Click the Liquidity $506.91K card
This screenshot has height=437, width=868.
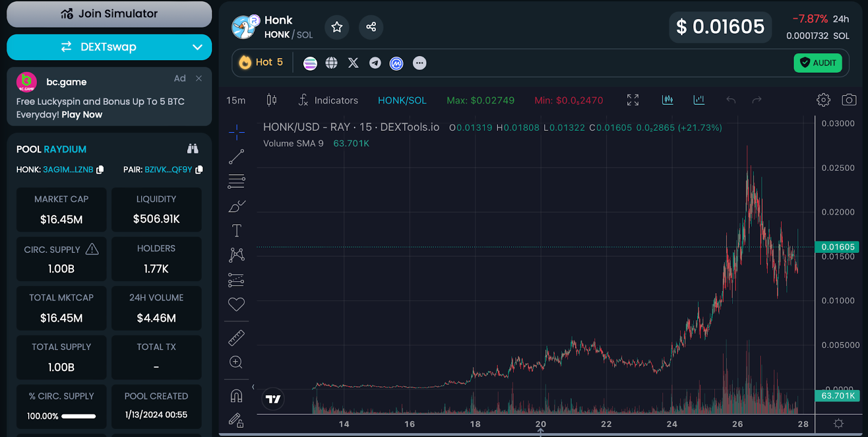(x=156, y=210)
